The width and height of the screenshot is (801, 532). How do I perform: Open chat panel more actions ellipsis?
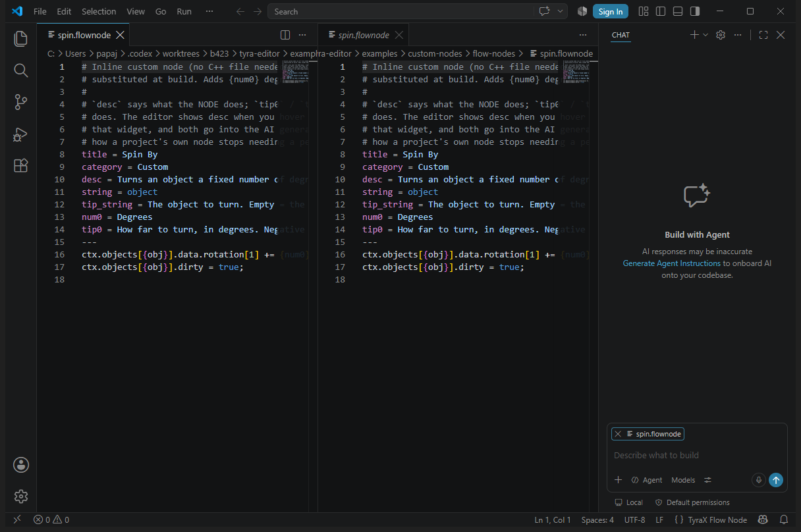click(738, 35)
